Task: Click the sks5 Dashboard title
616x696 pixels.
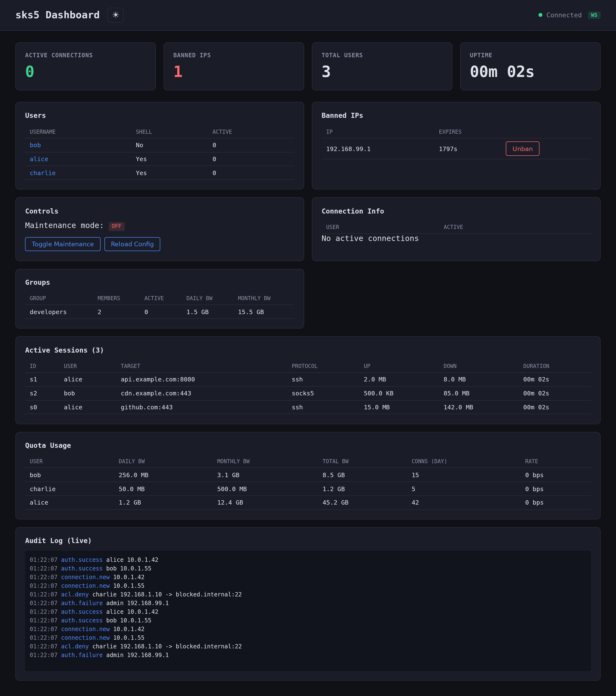Action: pos(58,15)
